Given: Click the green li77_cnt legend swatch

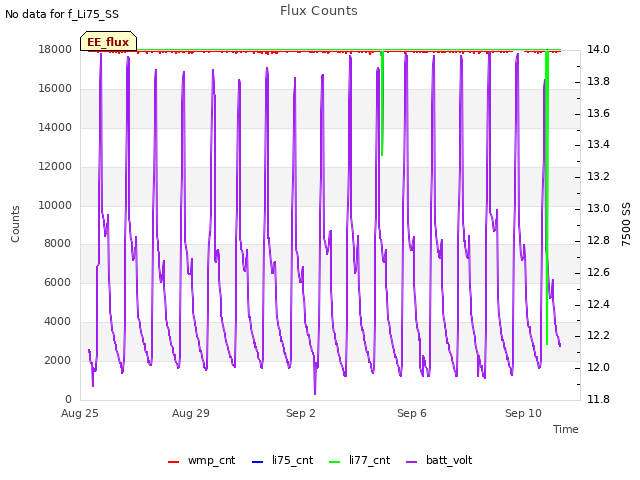Looking at the screenshot, I should pos(335,462).
